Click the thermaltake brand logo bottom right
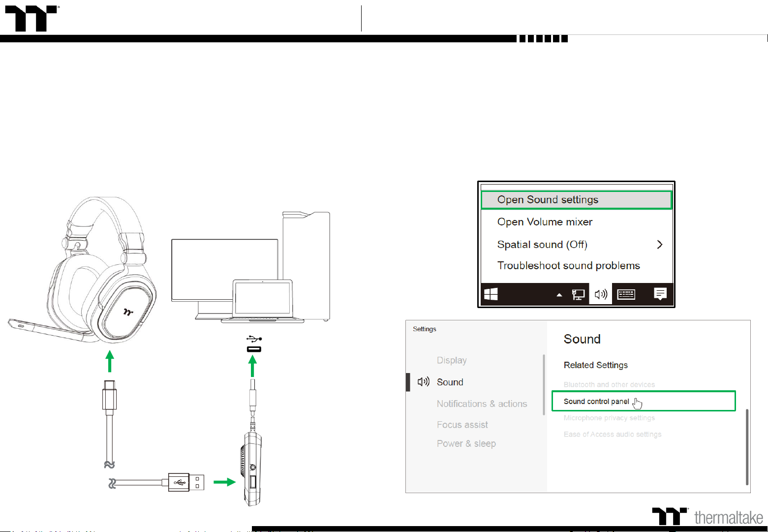The width and height of the screenshot is (768, 532). coord(708,517)
